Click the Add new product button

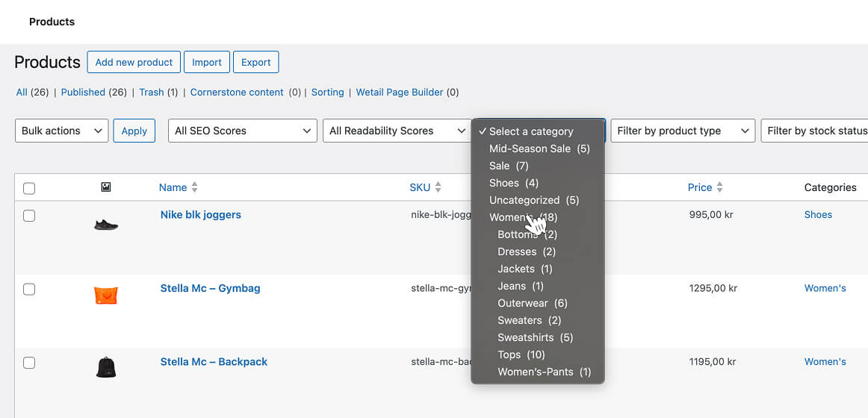[134, 62]
